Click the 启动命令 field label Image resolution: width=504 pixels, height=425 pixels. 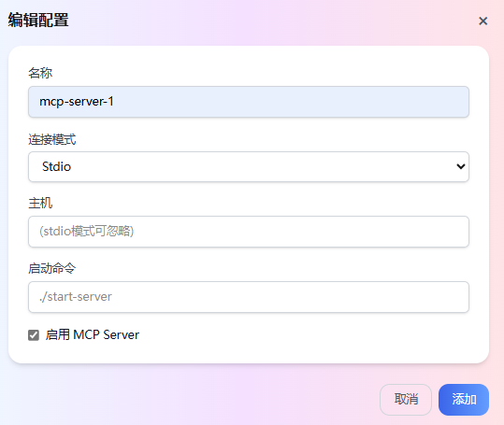pyautogui.click(x=52, y=268)
